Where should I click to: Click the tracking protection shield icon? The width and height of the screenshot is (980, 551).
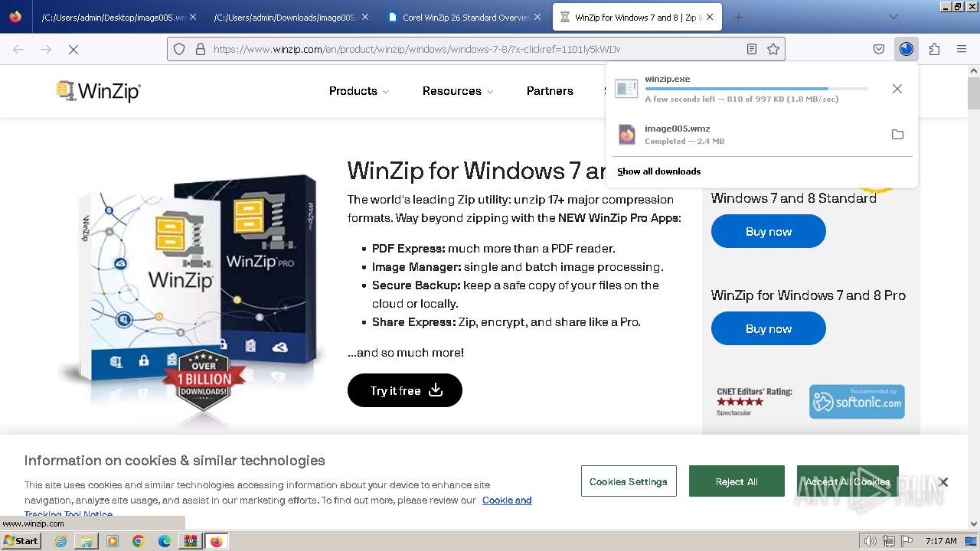point(179,49)
